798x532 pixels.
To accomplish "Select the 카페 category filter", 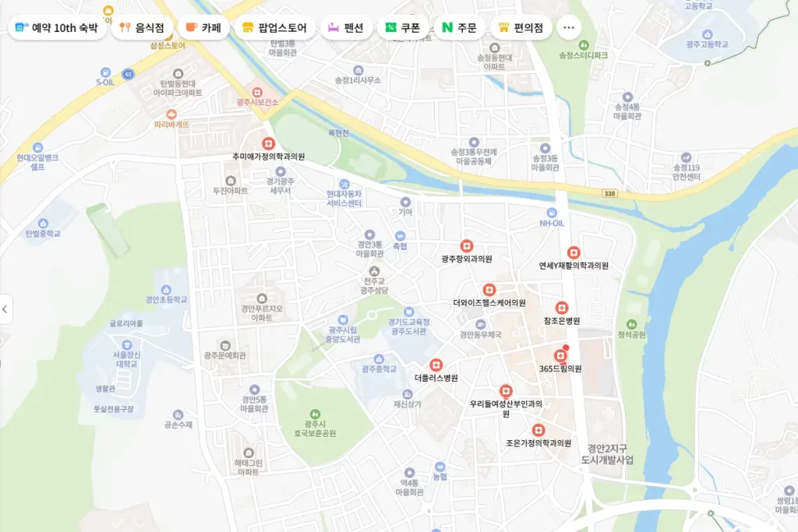I will (x=203, y=28).
